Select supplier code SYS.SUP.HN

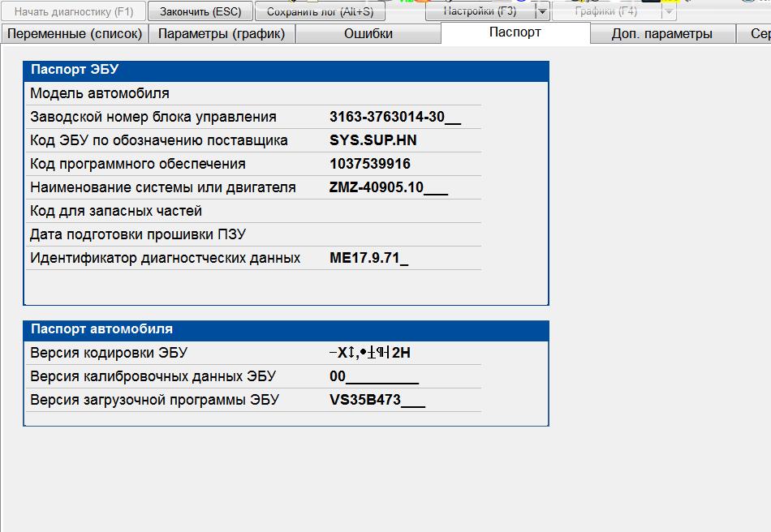click(373, 140)
